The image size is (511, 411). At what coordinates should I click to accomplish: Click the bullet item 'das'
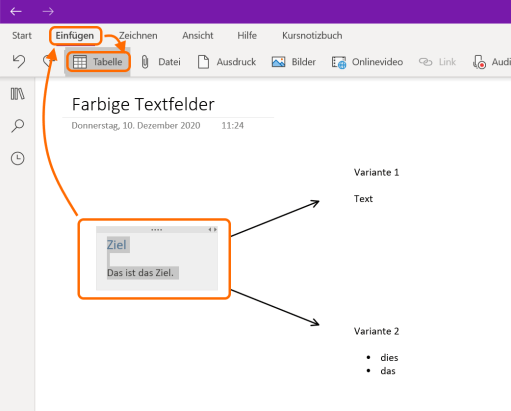click(x=388, y=371)
